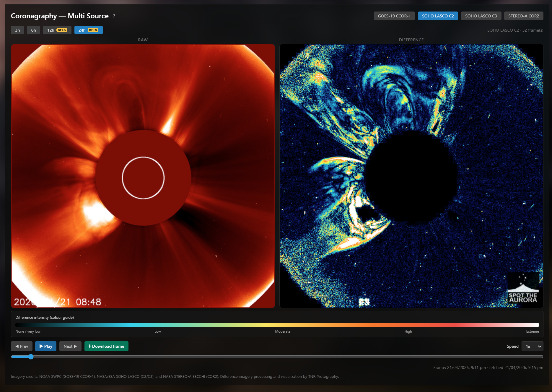The height and width of the screenshot is (392, 552).
Task: Start animation with the Play button
Action: tap(46, 346)
